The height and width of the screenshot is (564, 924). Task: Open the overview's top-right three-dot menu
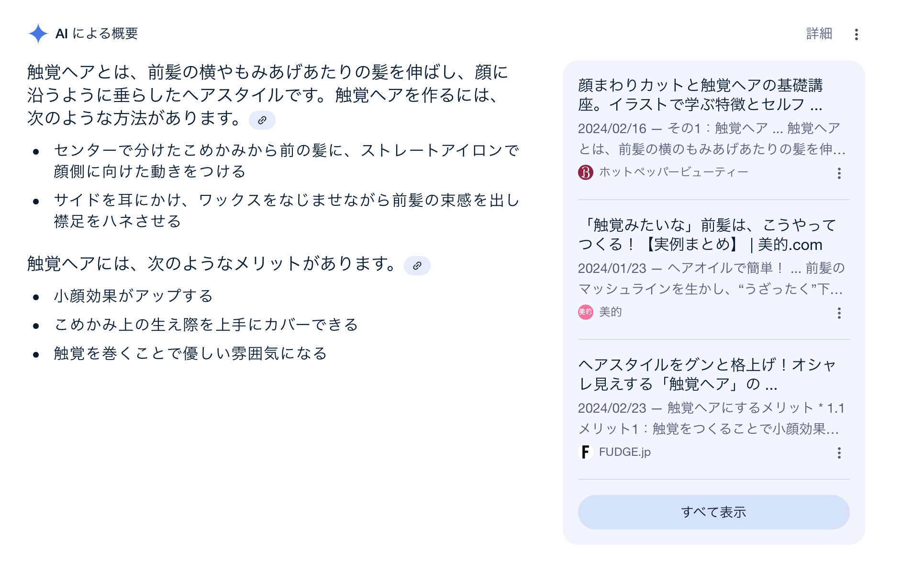click(x=856, y=34)
